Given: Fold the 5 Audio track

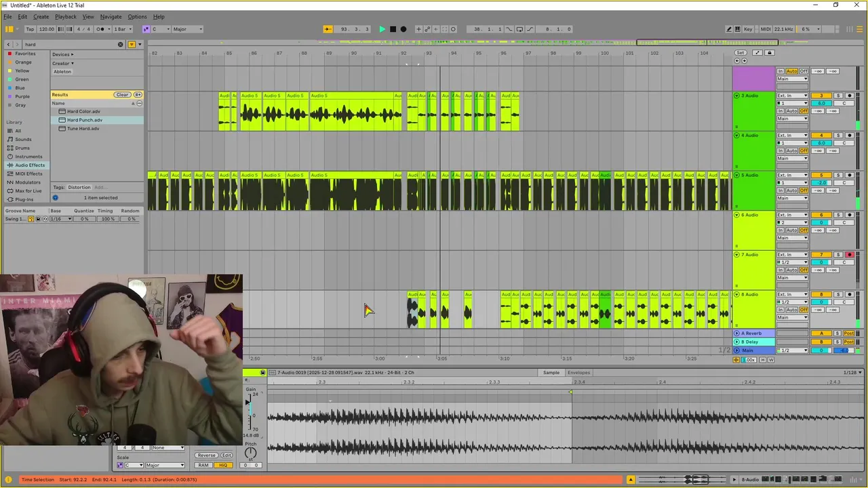Looking at the screenshot, I should tap(736, 175).
